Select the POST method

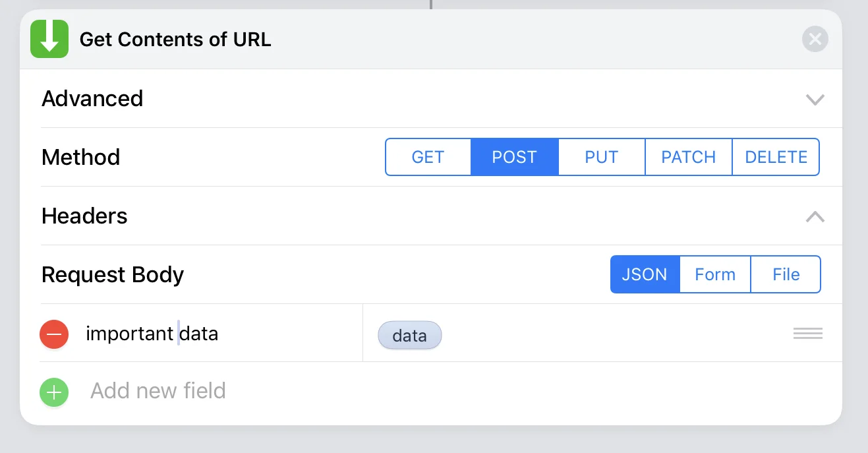click(x=515, y=157)
